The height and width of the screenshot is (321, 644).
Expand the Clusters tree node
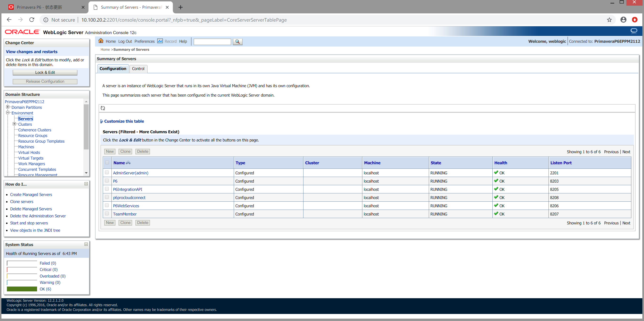14,124
